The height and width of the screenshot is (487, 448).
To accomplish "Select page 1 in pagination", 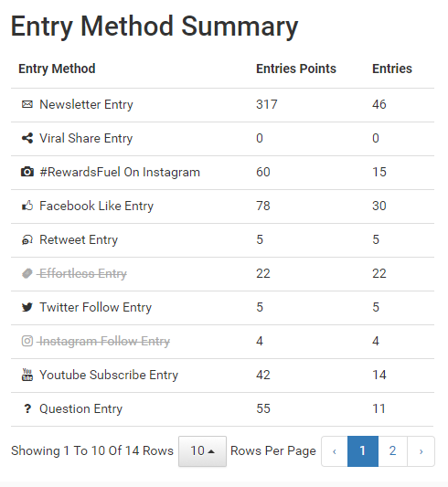I will pyautogui.click(x=363, y=451).
